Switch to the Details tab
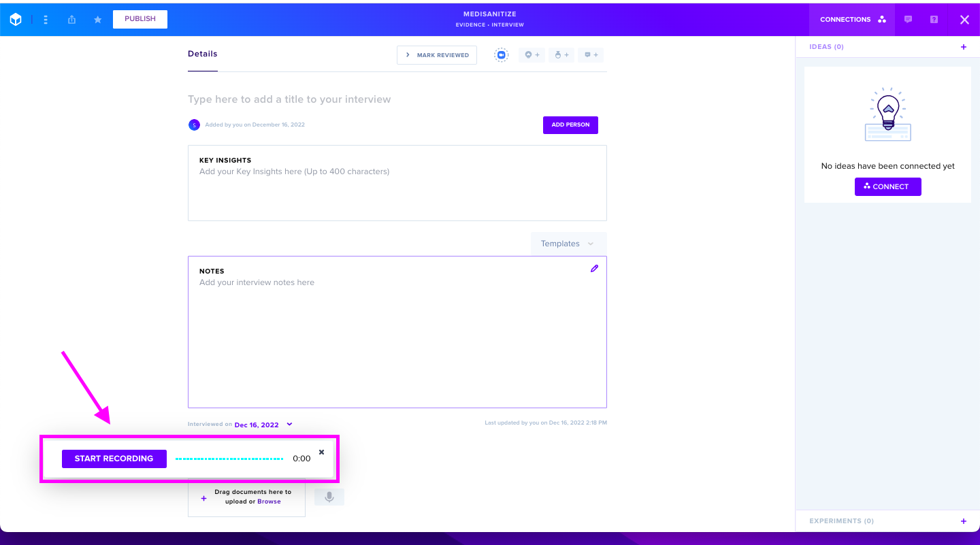This screenshot has height=545, width=980. point(203,54)
